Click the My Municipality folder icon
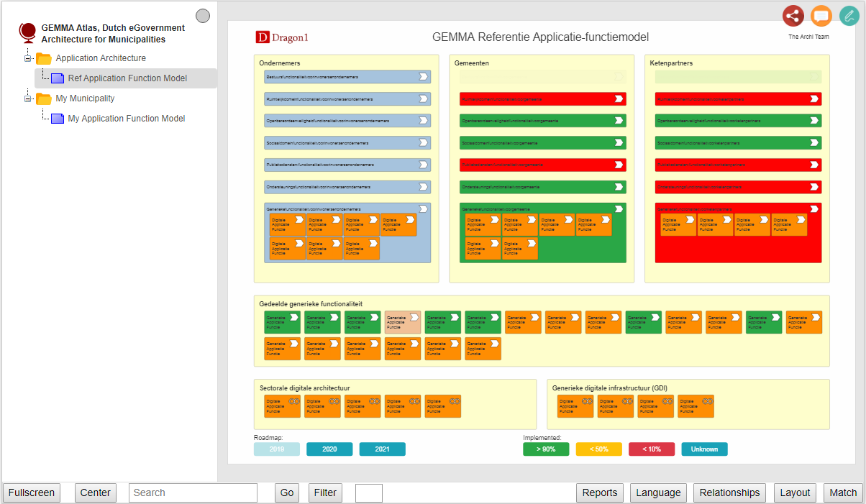Screen dimensions: 866x504 click(x=44, y=98)
